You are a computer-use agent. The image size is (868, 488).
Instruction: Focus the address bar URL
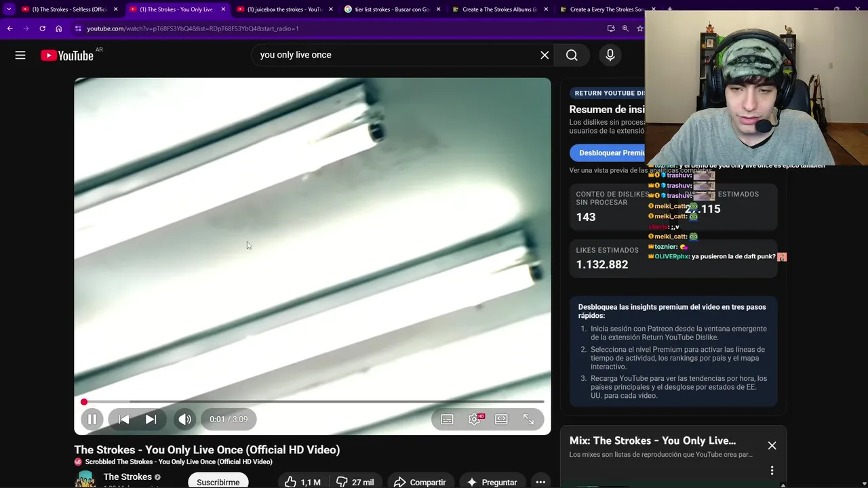click(x=193, y=28)
